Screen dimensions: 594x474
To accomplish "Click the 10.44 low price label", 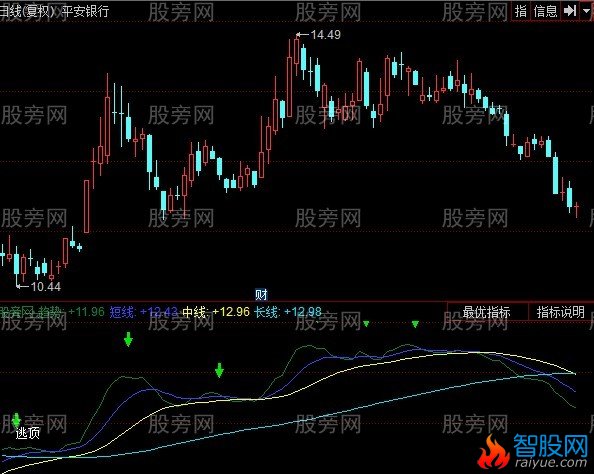I will [x=46, y=286].
